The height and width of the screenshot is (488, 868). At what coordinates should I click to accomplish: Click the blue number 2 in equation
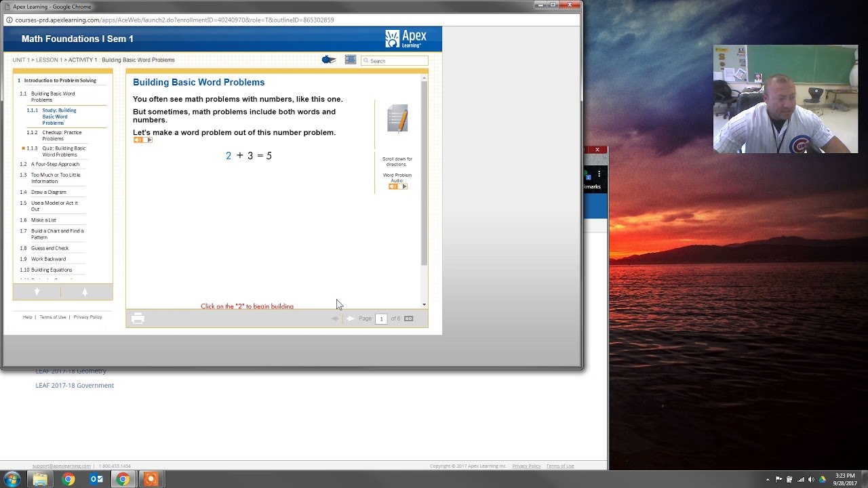229,156
